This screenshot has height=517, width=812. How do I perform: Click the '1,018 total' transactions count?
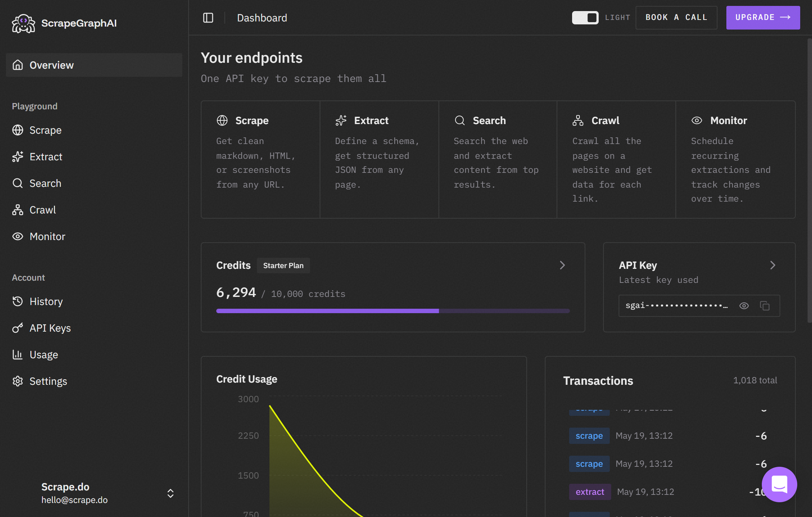(755, 380)
